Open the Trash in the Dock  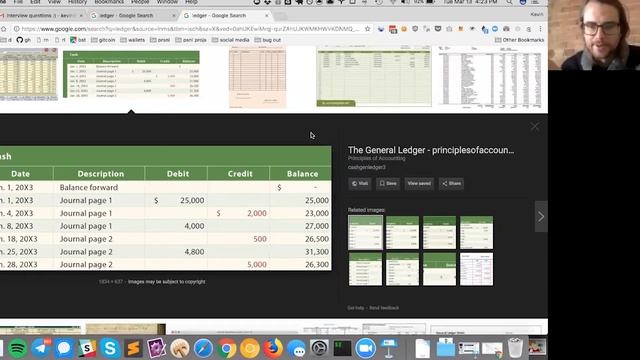516,348
